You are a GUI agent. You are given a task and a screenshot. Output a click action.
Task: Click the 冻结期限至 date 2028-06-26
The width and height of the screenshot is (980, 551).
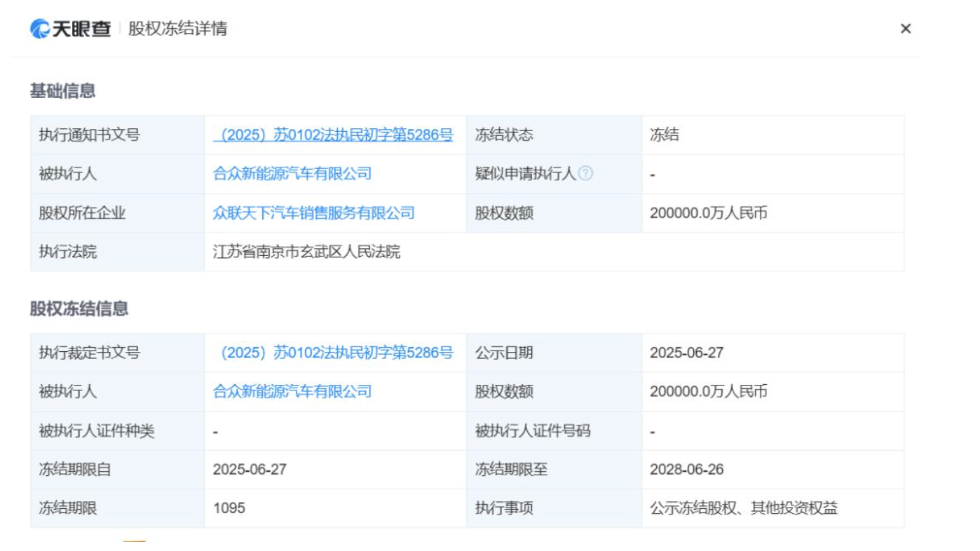[686, 469]
